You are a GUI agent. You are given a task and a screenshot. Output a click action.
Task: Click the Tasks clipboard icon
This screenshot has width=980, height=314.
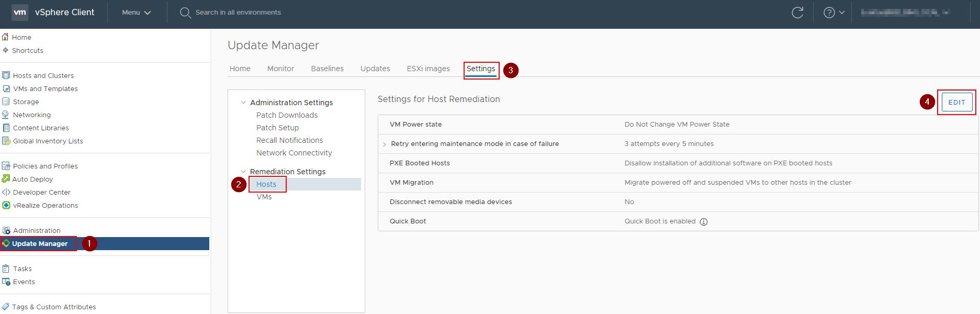pyautogui.click(x=6, y=268)
